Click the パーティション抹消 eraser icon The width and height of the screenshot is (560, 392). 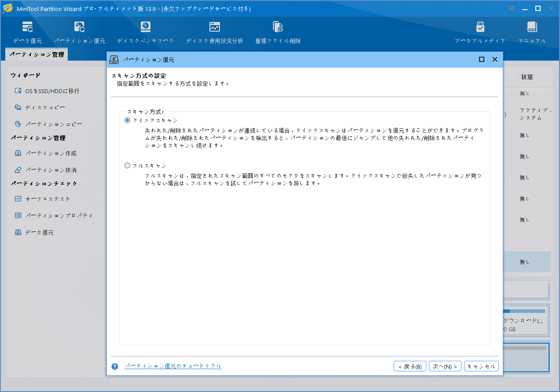click(x=18, y=170)
